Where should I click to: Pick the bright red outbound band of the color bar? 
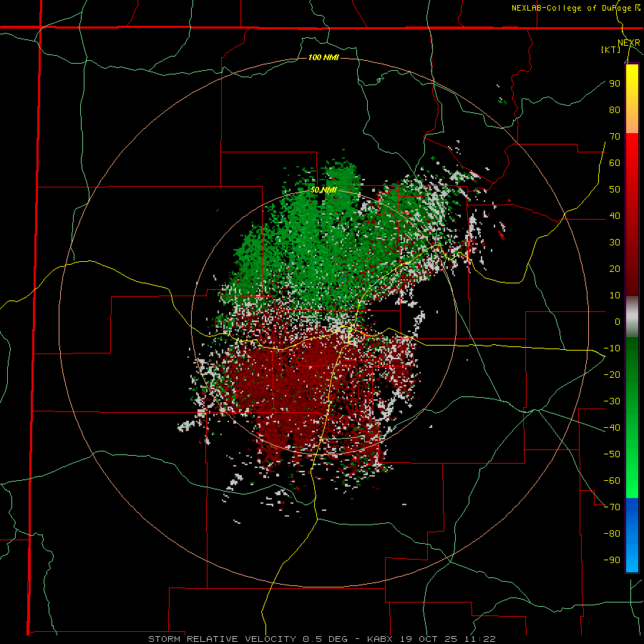tap(632, 215)
